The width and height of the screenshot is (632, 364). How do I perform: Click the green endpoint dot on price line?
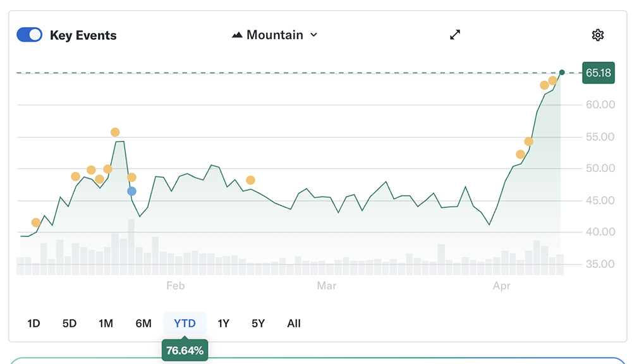tap(562, 72)
